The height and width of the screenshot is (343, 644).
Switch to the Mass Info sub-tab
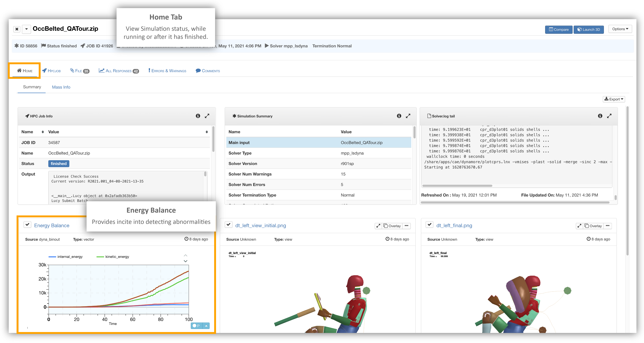61,87
